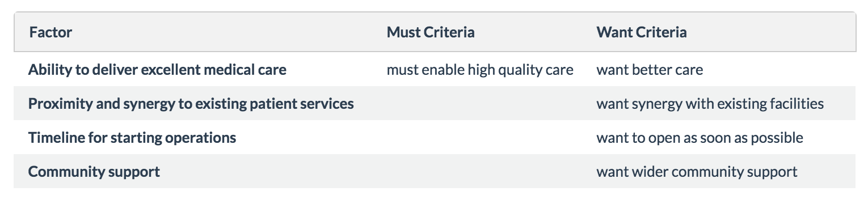Click 'must enable high quality care' cell
The width and height of the screenshot is (868, 204).
click(x=480, y=70)
